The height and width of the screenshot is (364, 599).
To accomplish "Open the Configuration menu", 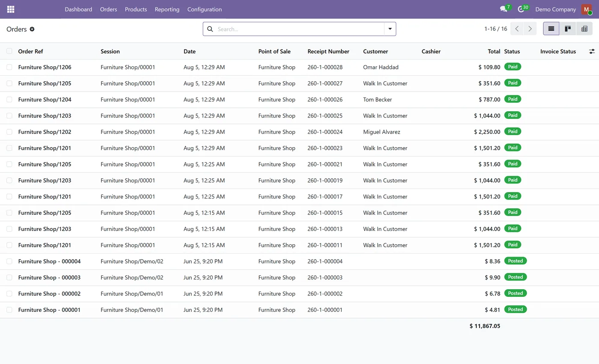I will click(205, 9).
